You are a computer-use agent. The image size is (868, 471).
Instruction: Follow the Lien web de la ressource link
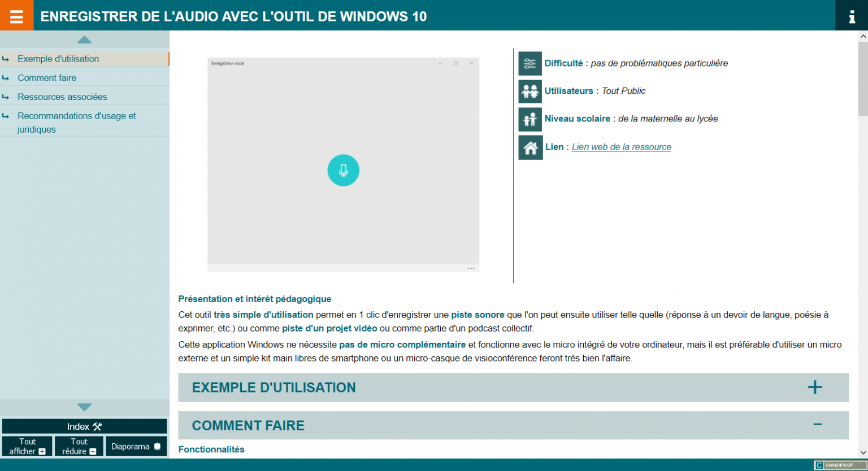click(621, 147)
